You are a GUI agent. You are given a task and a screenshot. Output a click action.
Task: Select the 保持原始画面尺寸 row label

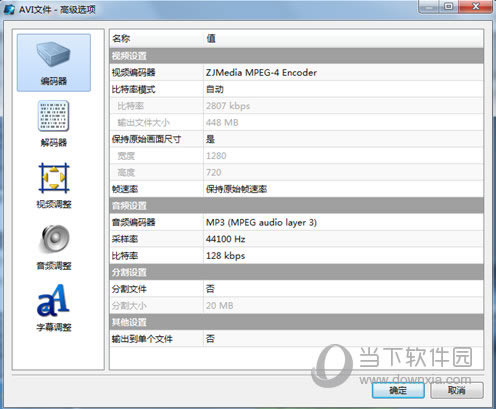tap(146, 139)
